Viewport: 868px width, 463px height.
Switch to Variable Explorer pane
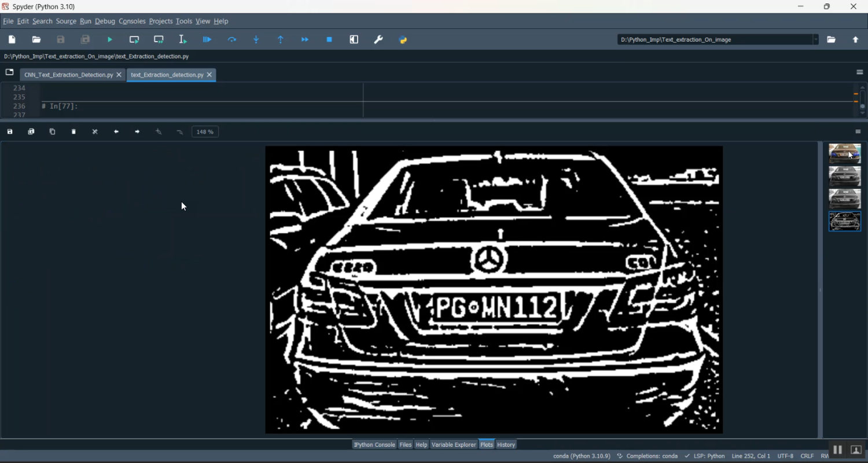point(454,445)
